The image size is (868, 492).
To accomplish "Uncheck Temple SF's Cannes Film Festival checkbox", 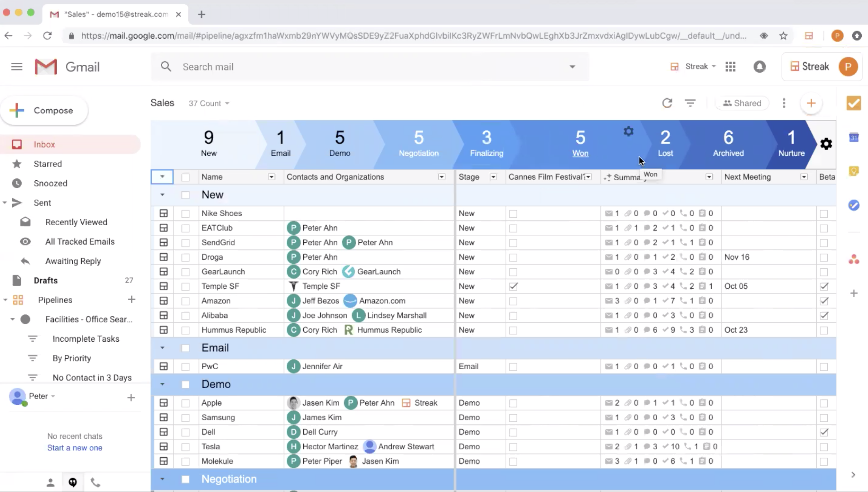I will (513, 286).
